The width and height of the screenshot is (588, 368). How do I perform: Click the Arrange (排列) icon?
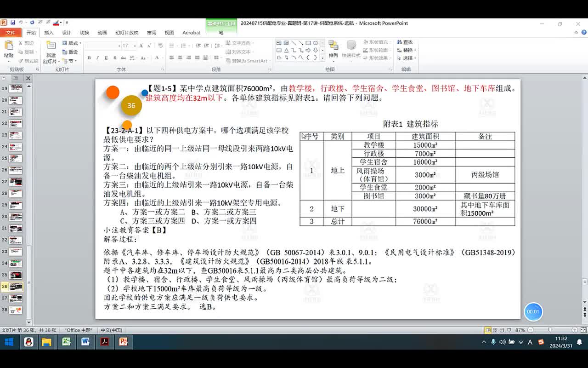[x=333, y=47]
